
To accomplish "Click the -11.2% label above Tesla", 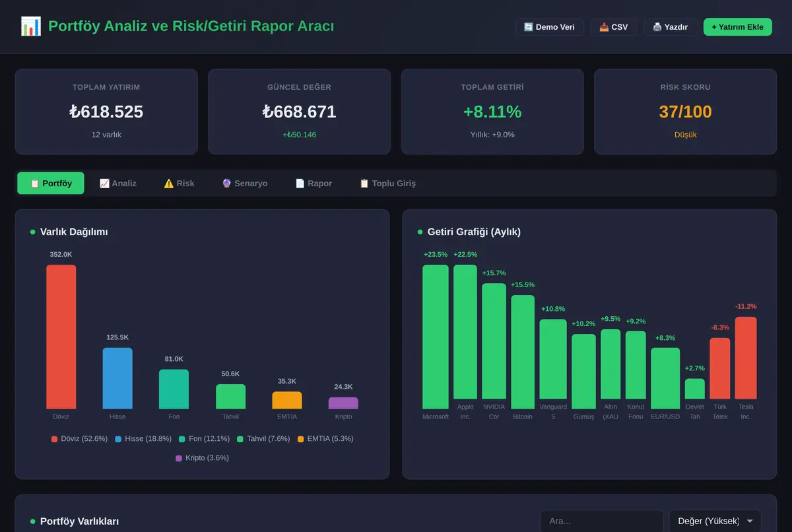I will (x=746, y=306).
